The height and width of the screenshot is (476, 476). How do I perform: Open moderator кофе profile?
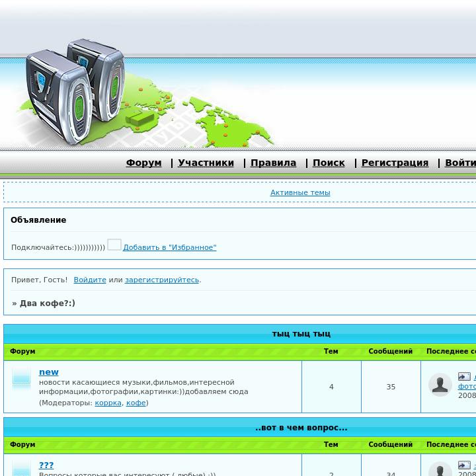pyautogui.click(x=136, y=403)
